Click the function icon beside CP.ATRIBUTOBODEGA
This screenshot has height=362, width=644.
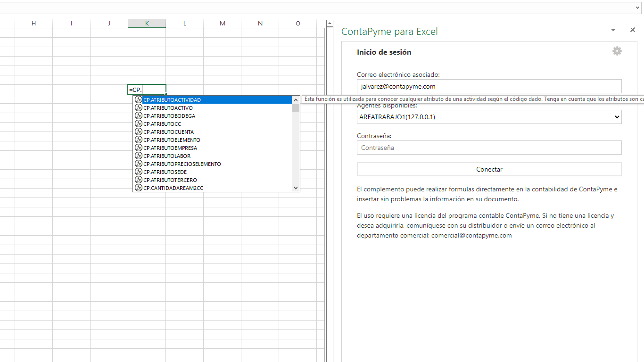pos(139,116)
